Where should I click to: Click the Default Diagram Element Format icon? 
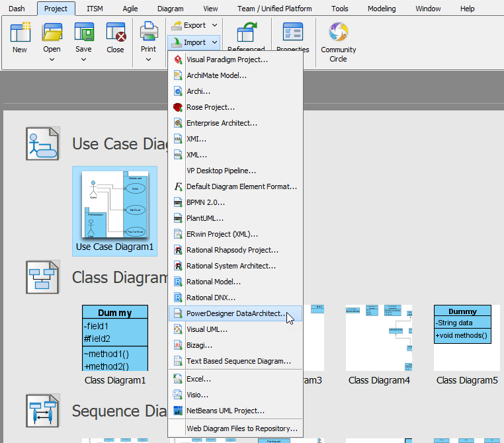(x=178, y=186)
